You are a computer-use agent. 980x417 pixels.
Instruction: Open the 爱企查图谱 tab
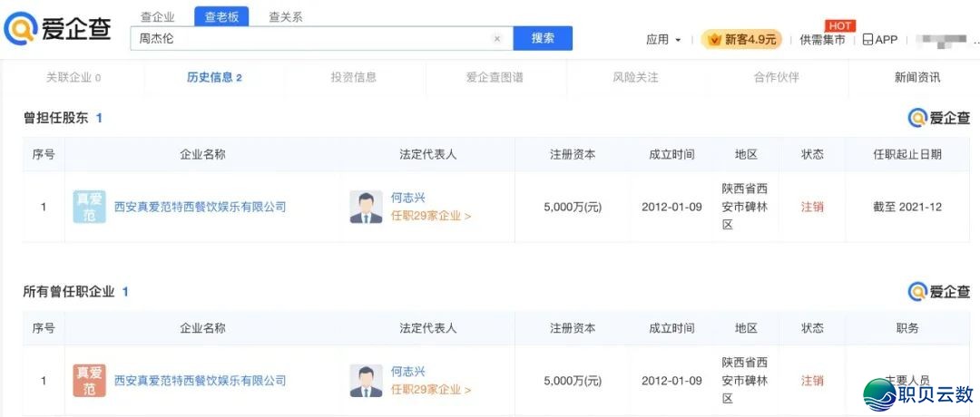[x=495, y=77]
